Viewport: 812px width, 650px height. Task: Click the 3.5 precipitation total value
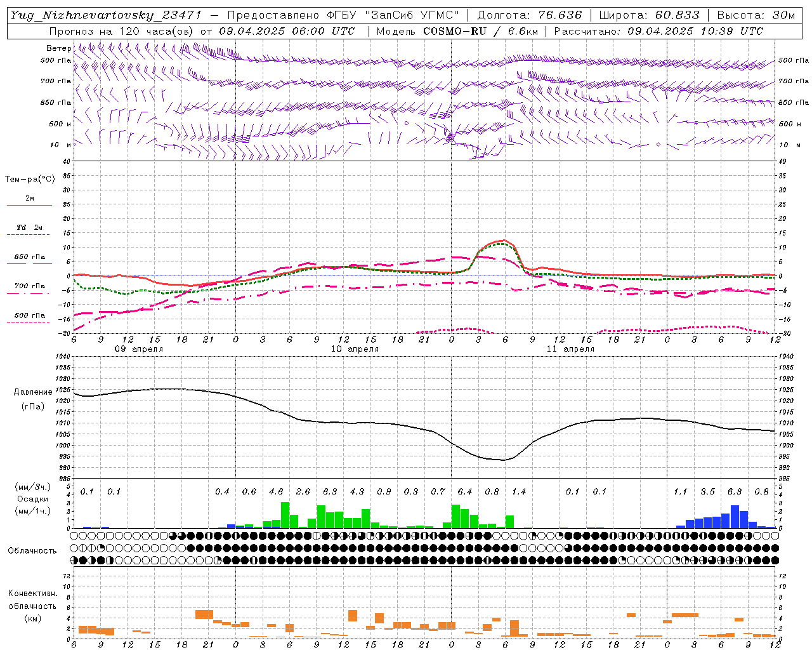pyautogui.click(x=707, y=492)
